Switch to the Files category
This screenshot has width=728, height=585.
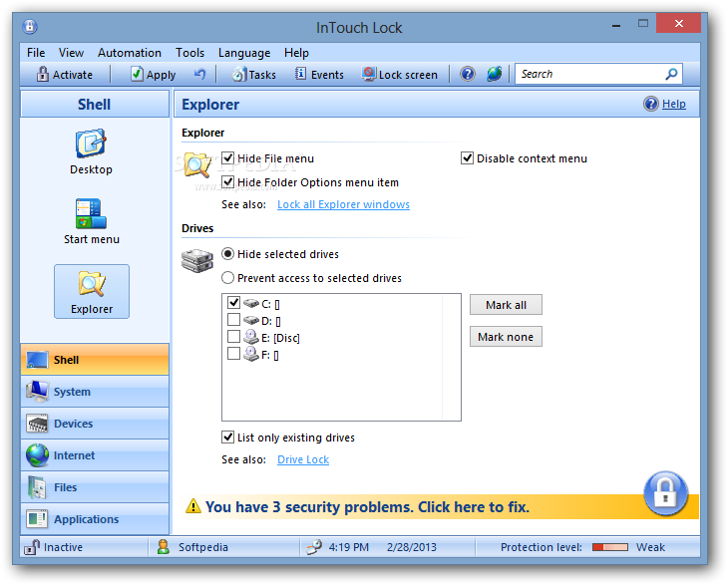tap(95, 487)
